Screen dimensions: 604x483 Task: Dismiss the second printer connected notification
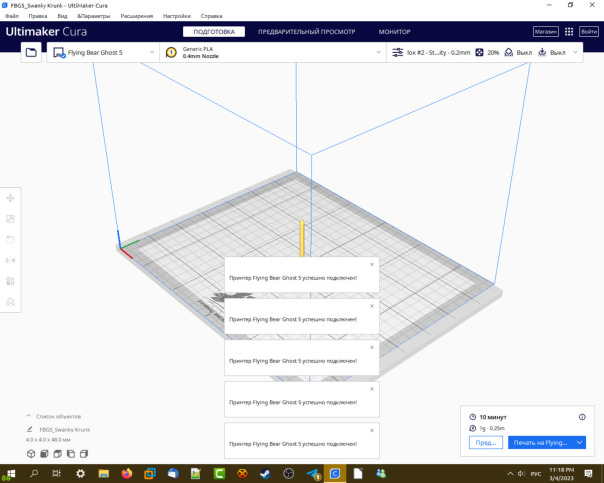coord(372,306)
